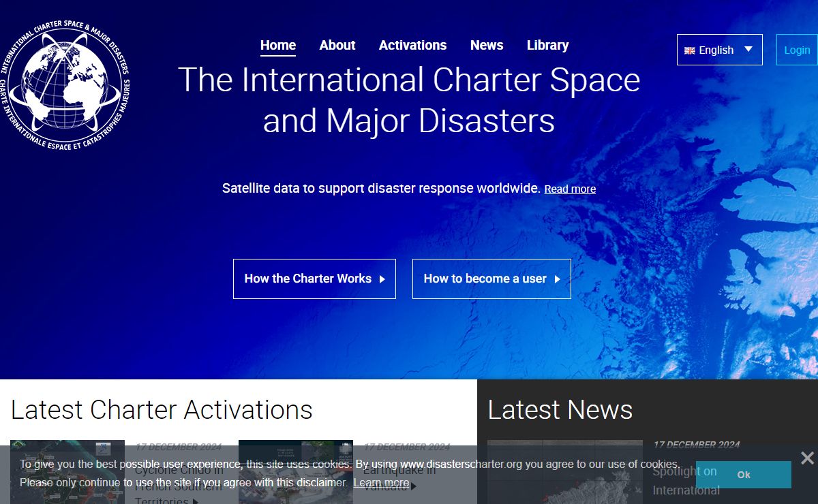This screenshot has height=504, width=818.
Task: Accept cookies with the Ok button
Action: coord(744,475)
